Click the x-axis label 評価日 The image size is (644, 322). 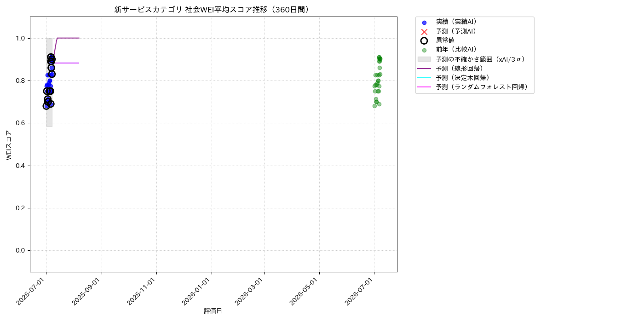pos(213,311)
